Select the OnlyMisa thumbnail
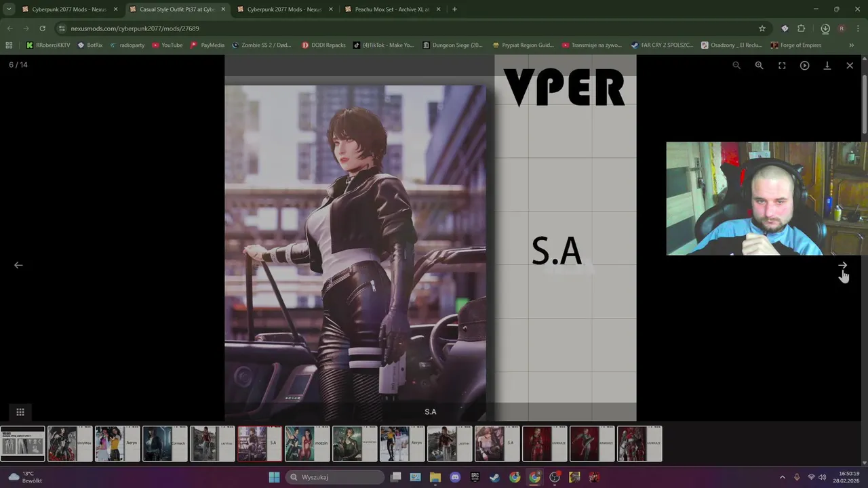868x488 pixels. coord(70,443)
